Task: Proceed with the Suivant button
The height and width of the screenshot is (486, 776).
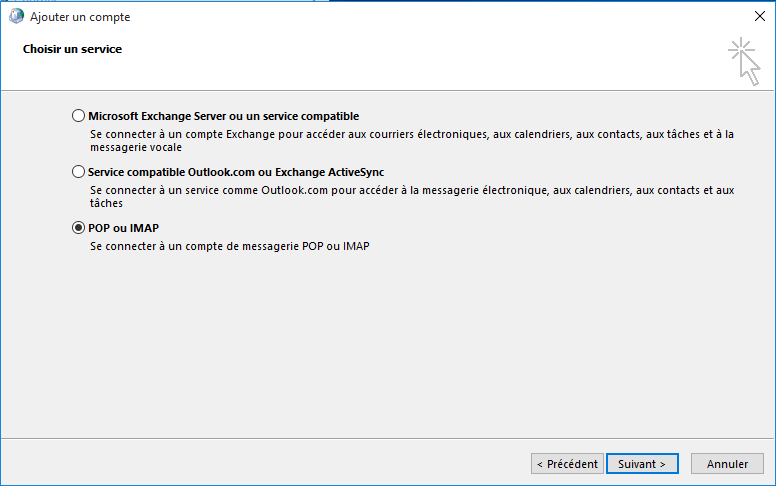Action: point(642,464)
